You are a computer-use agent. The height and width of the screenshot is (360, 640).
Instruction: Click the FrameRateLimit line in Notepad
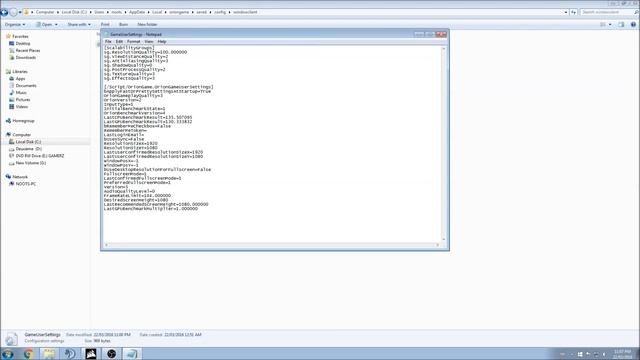tap(137, 196)
